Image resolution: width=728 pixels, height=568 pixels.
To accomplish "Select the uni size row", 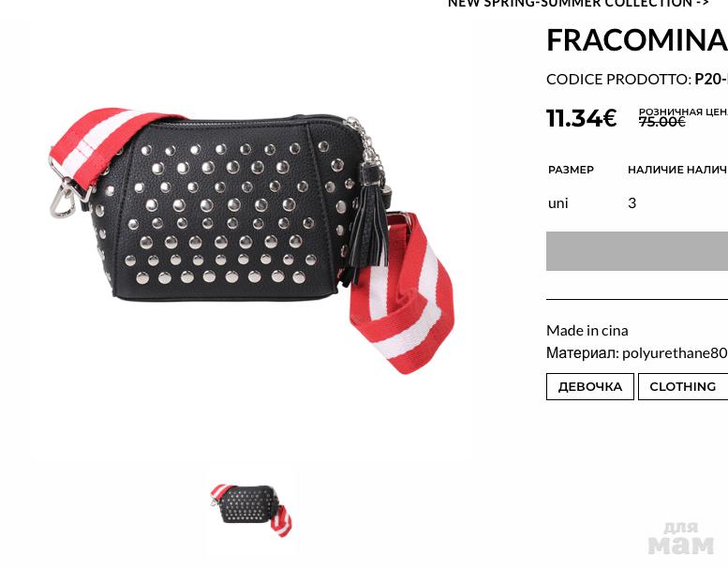I will pos(637,203).
